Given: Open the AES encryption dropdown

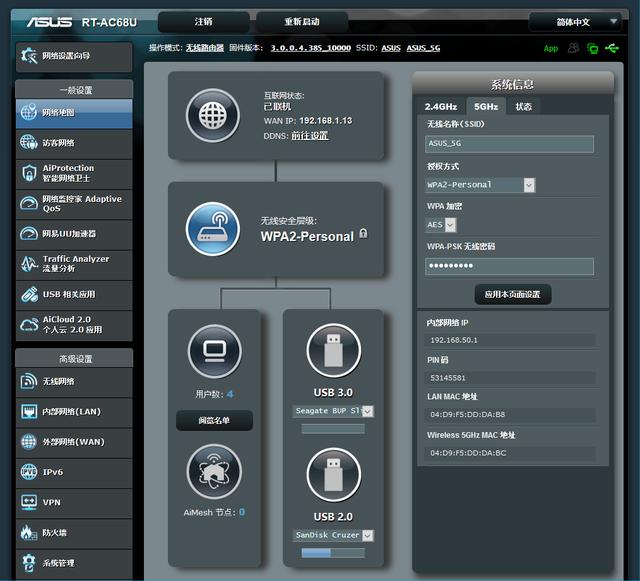Looking at the screenshot, I should pyautogui.click(x=441, y=225).
